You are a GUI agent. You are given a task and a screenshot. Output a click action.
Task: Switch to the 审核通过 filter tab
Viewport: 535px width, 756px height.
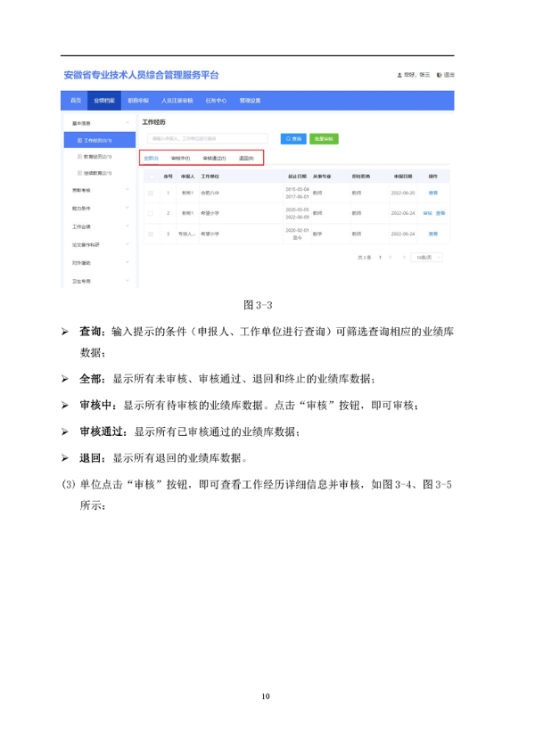(x=213, y=158)
